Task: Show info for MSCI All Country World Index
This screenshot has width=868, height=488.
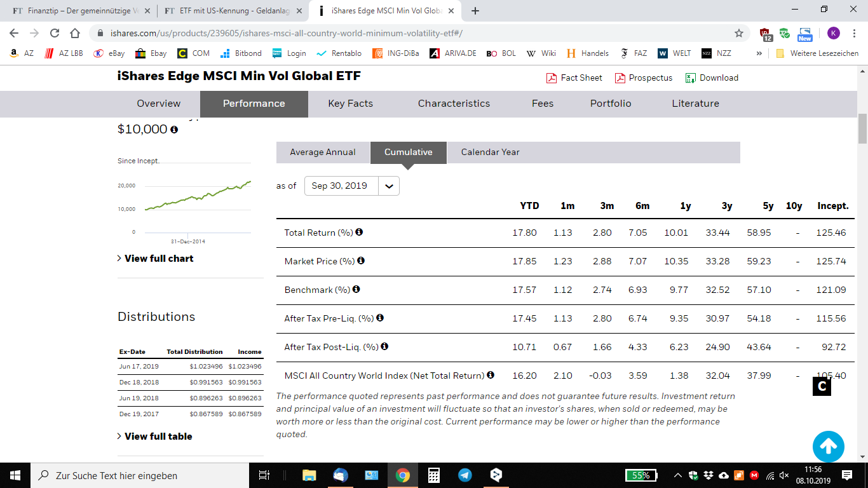Action: pyautogui.click(x=491, y=375)
